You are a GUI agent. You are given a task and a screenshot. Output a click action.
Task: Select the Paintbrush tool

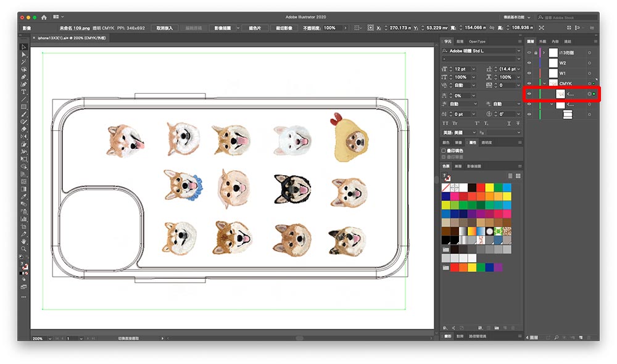pyautogui.click(x=23, y=114)
